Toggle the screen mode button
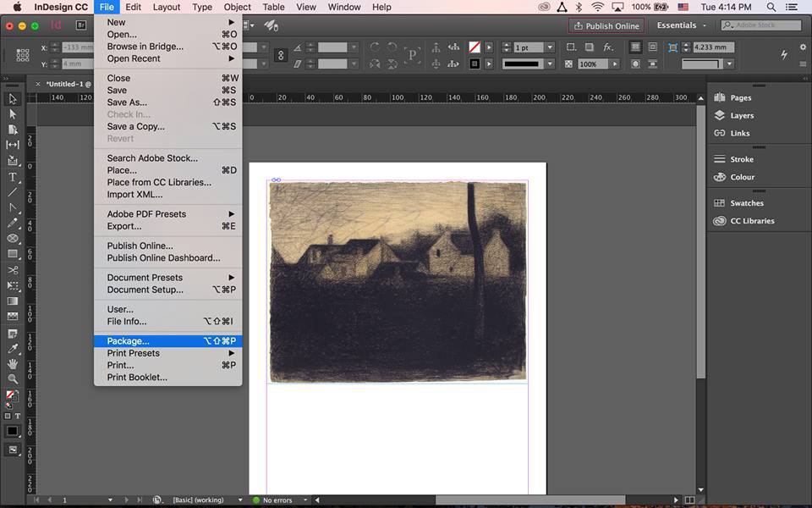This screenshot has width=812, height=508. coord(13,450)
